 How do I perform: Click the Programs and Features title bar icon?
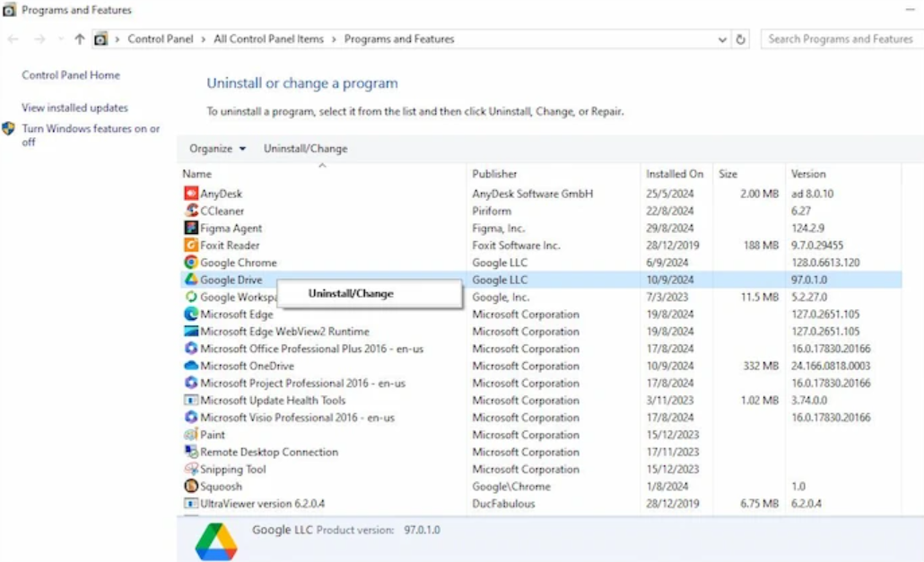click(10, 10)
